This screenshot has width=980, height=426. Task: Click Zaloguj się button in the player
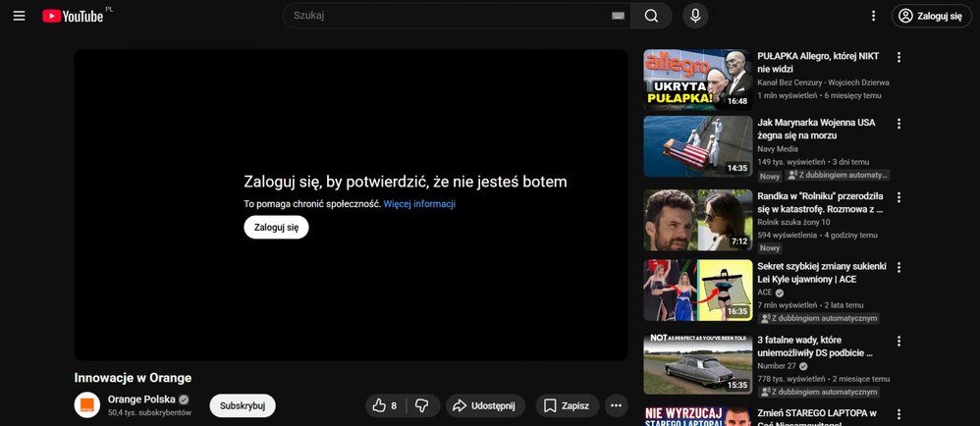(x=276, y=228)
